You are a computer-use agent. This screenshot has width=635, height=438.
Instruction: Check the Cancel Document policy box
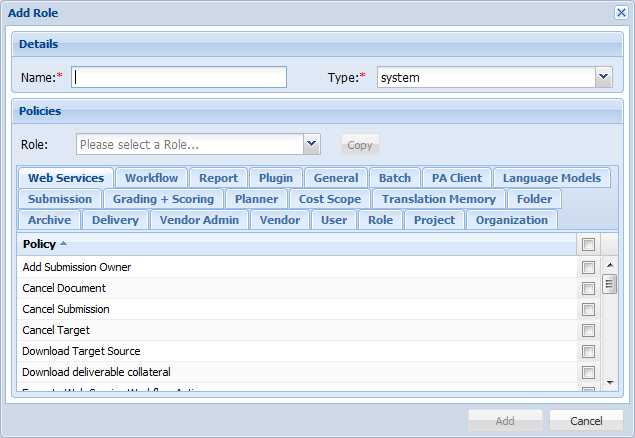click(588, 288)
